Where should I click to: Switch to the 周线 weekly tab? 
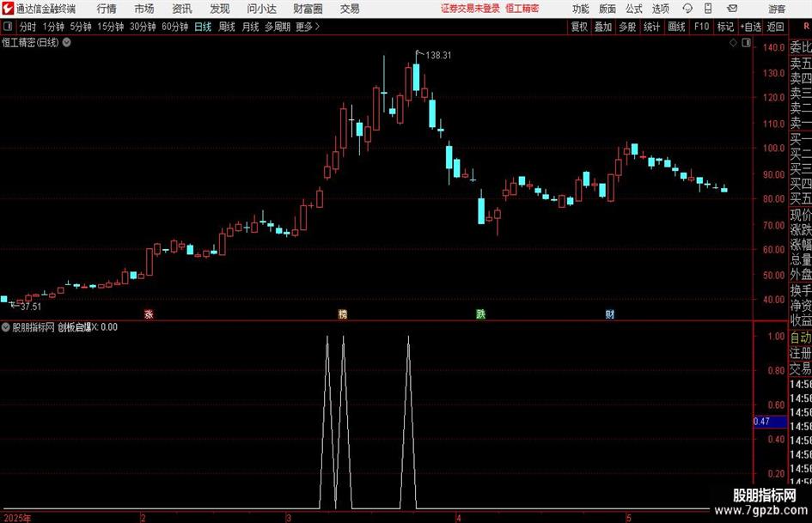pos(227,27)
